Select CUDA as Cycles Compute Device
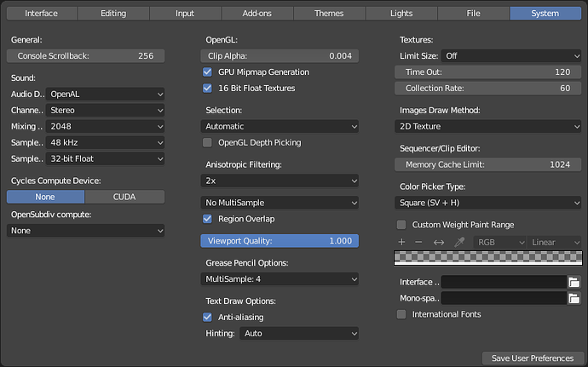The height and width of the screenshot is (367, 588). pyautogui.click(x=124, y=197)
